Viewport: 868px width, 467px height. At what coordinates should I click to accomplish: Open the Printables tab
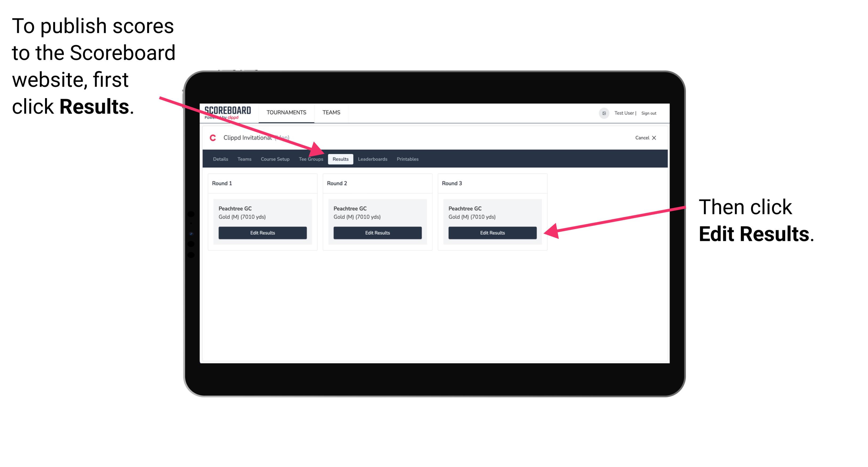[408, 159]
